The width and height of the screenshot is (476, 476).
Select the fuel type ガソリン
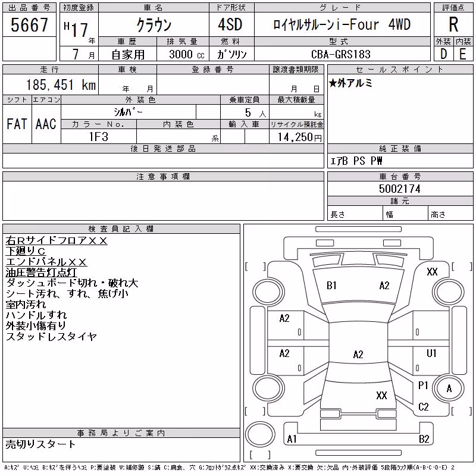231,54
